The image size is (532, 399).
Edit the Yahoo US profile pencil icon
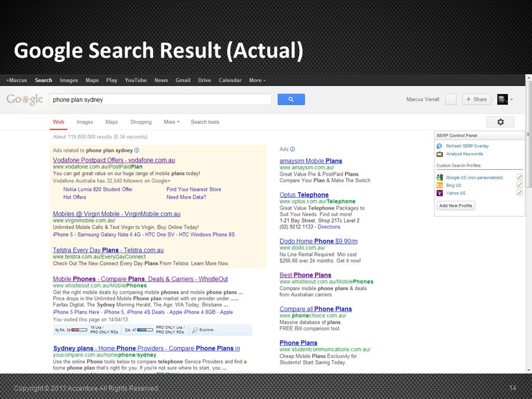tap(519, 193)
